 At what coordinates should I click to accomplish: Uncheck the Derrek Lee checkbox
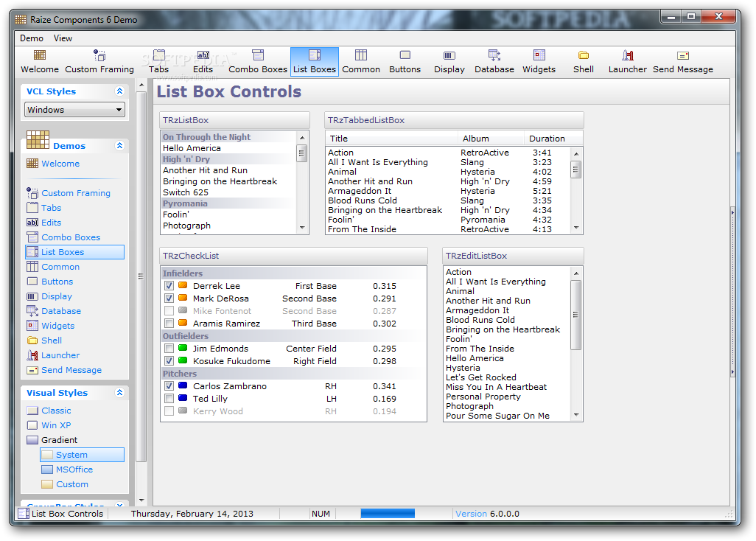coord(169,286)
